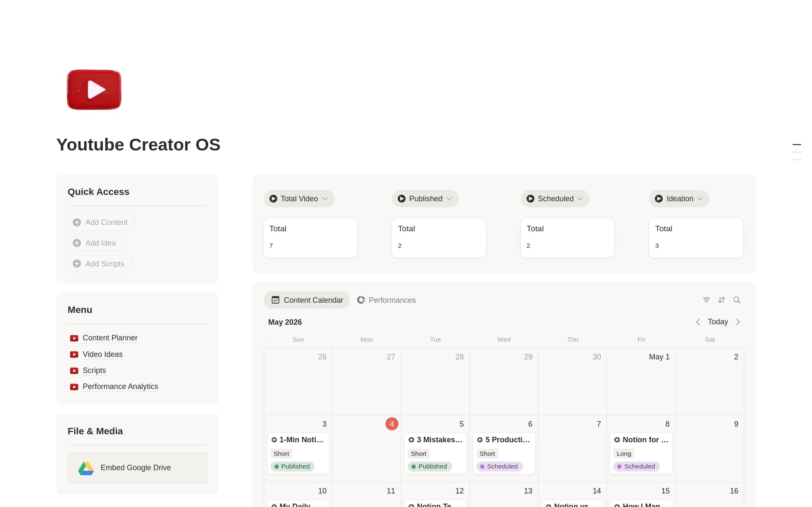
Task: Switch to the Performances tab
Action: click(x=386, y=300)
